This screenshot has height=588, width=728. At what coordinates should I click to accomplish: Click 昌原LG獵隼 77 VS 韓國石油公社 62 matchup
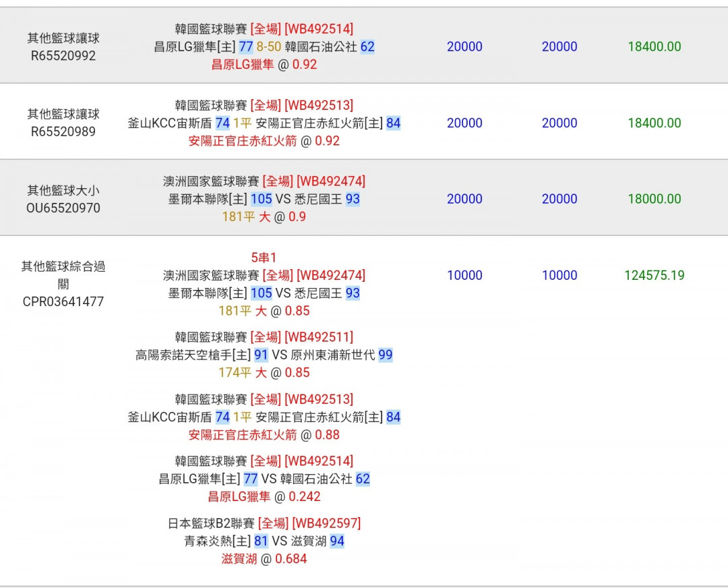tap(264, 479)
